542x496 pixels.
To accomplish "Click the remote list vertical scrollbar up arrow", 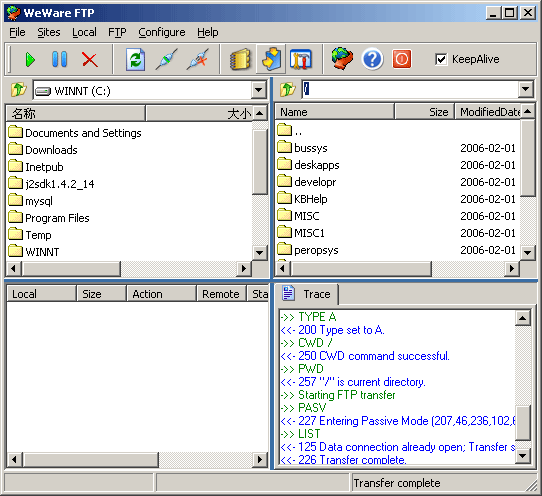I will tap(527, 111).
